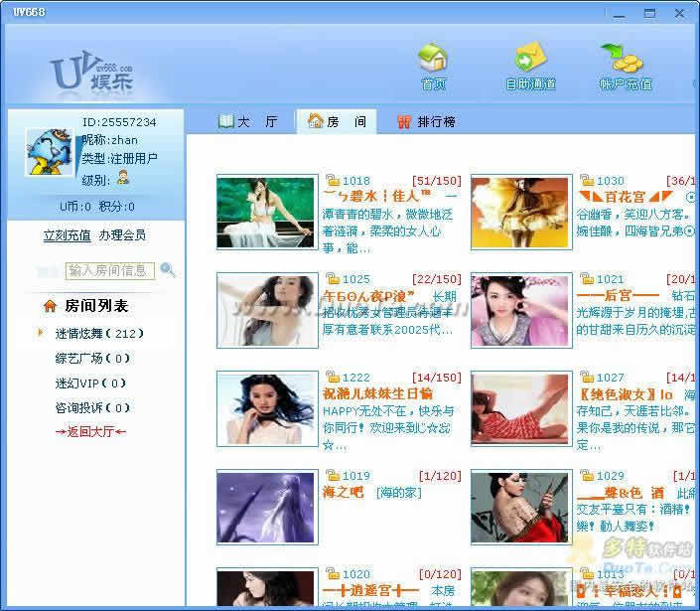Click the 立刻充值 link

tap(67, 234)
